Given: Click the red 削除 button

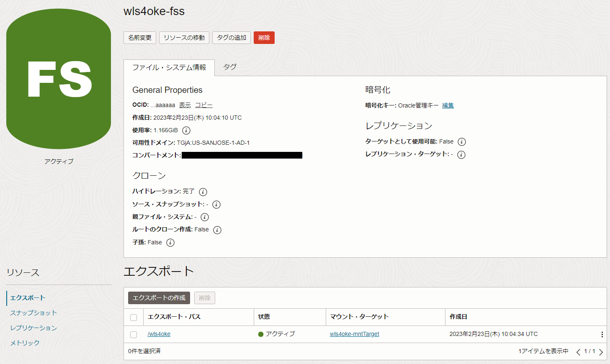Looking at the screenshot, I should pyautogui.click(x=264, y=38).
